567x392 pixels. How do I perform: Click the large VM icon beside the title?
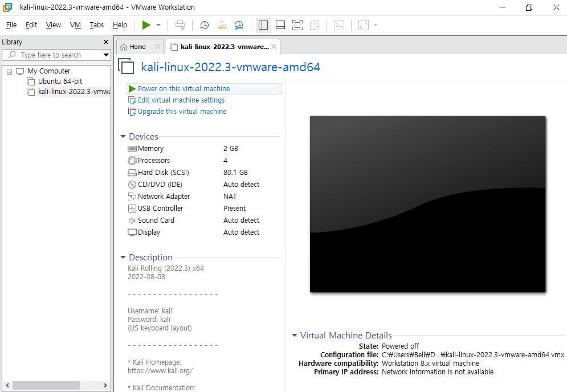pos(126,66)
